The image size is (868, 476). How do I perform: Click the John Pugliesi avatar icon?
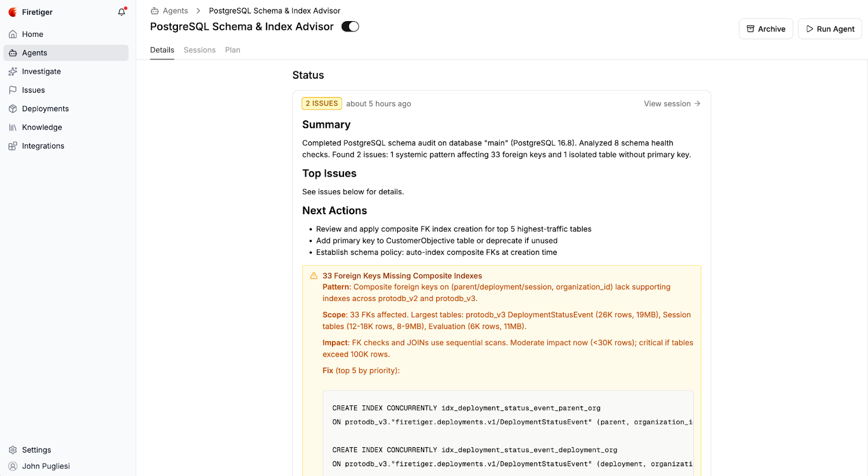tap(13, 466)
